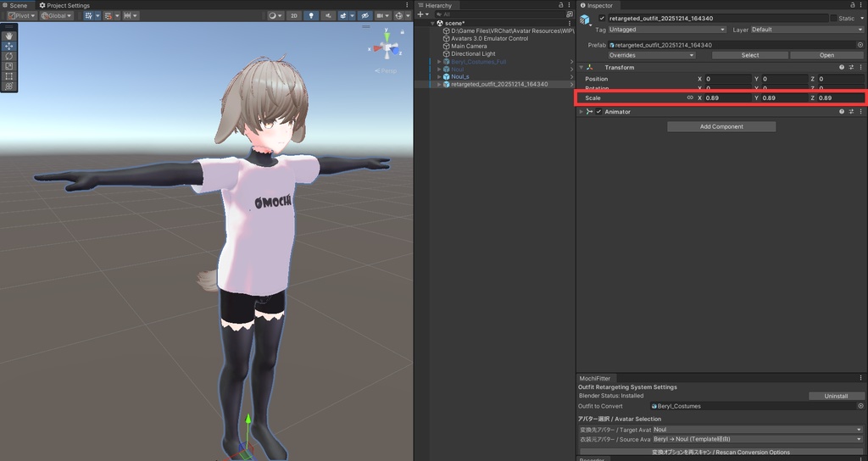
Task: Click the prefab Open button
Action: (826, 55)
